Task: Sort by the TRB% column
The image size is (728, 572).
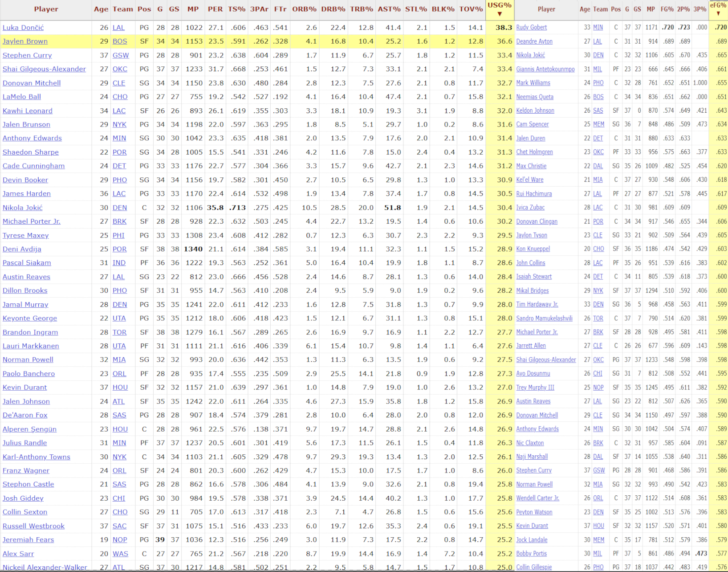Action: pyautogui.click(x=362, y=9)
